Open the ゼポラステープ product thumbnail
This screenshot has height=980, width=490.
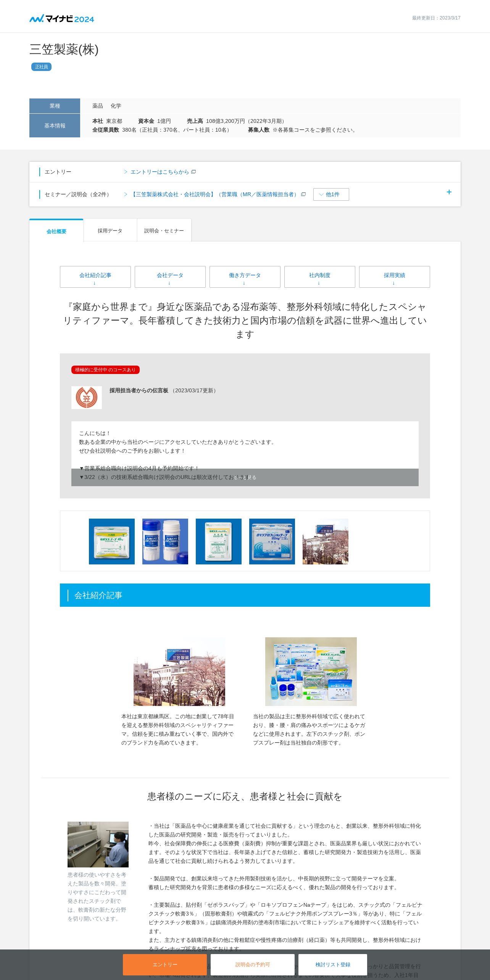[x=112, y=542]
